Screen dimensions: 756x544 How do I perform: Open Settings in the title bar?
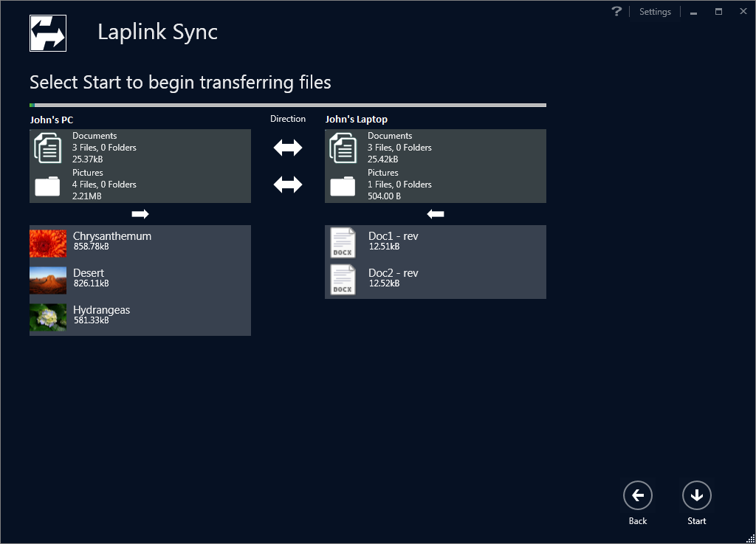coord(655,12)
